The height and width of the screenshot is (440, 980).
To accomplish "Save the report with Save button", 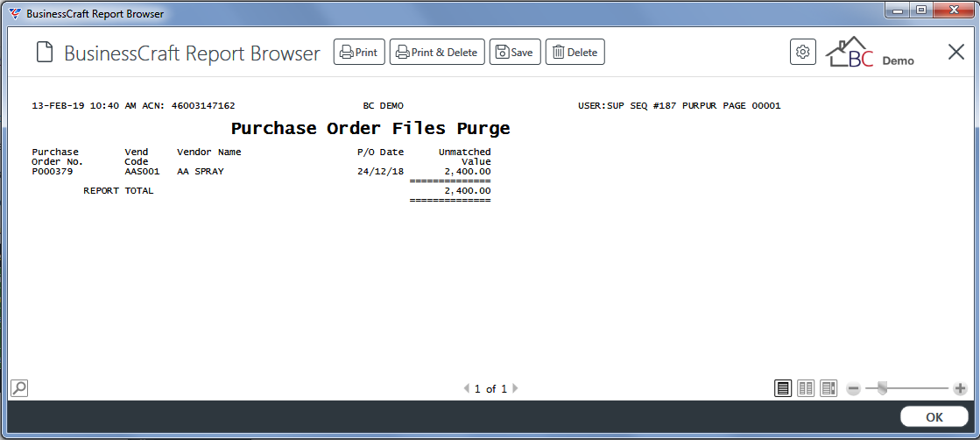I will (x=514, y=52).
